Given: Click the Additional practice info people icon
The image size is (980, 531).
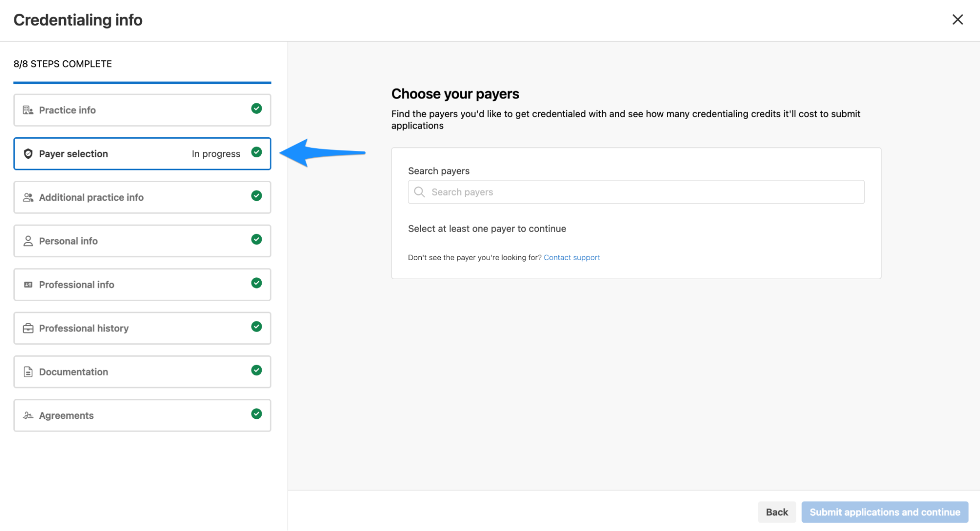Looking at the screenshot, I should tap(28, 197).
